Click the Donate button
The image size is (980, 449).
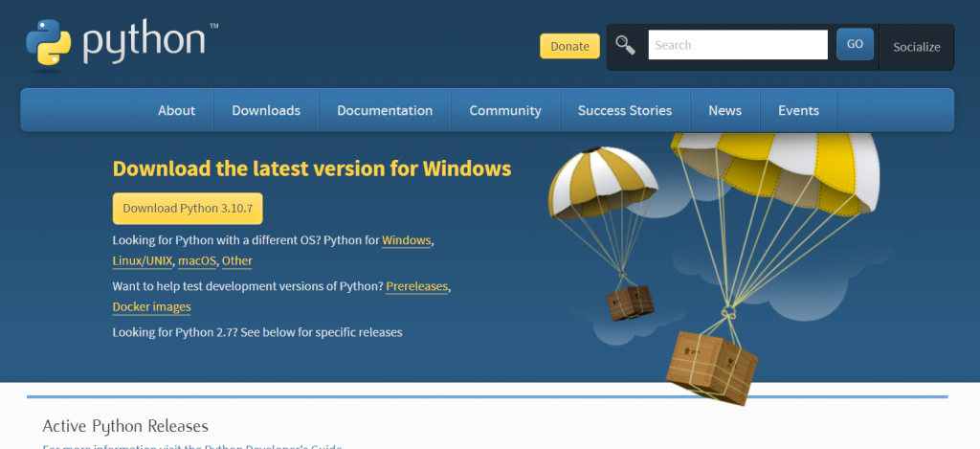pyautogui.click(x=570, y=46)
